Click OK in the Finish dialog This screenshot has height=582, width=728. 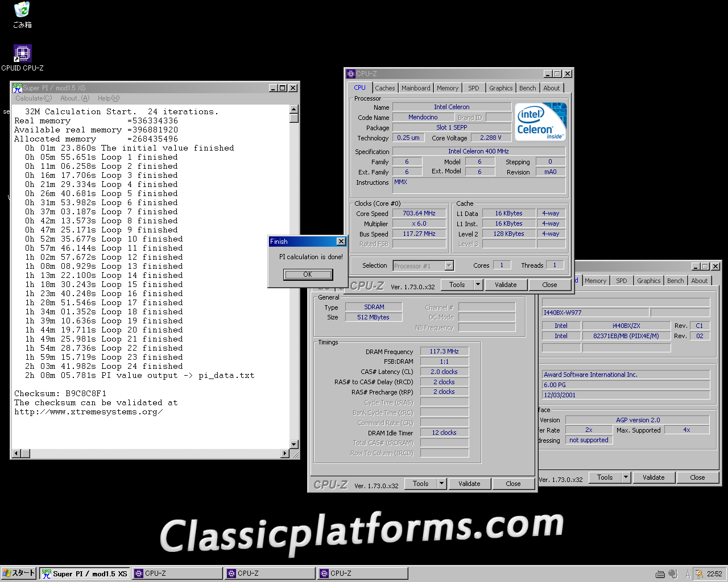(x=308, y=275)
